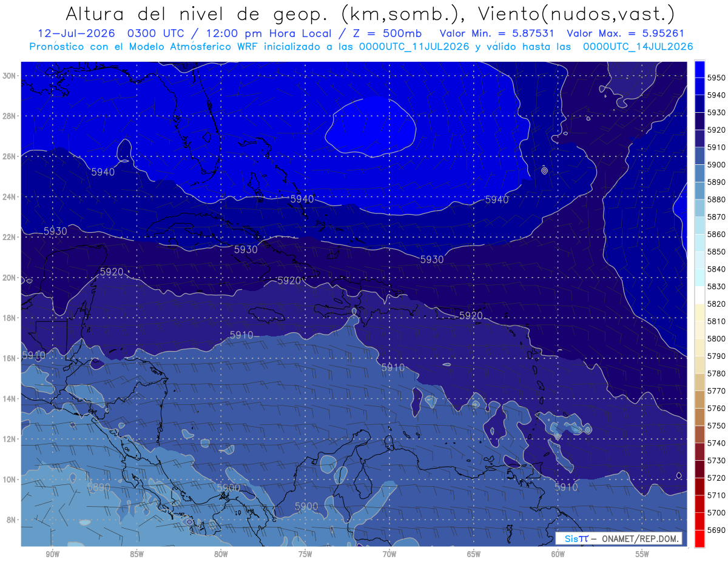Click the 75W longitude axis label
Image resolution: width=728 pixels, height=562 pixels.
[306, 554]
